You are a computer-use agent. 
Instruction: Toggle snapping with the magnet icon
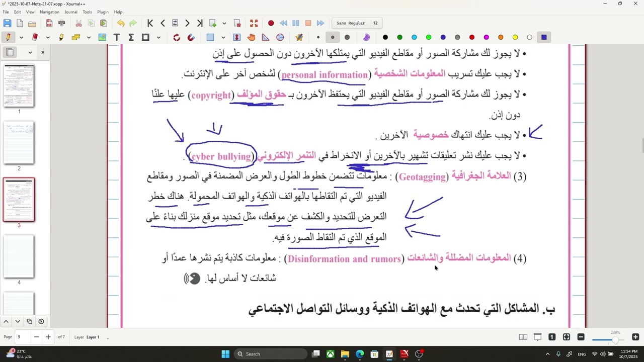tap(191, 37)
